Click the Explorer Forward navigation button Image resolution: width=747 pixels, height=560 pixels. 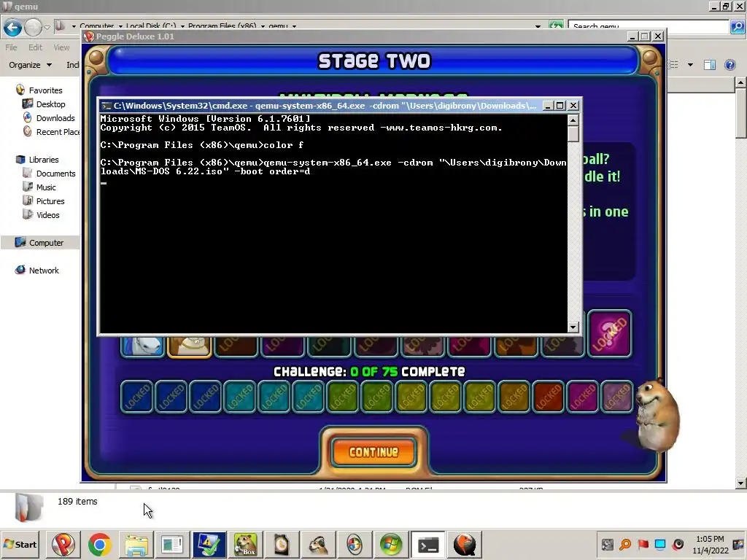(x=33, y=28)
